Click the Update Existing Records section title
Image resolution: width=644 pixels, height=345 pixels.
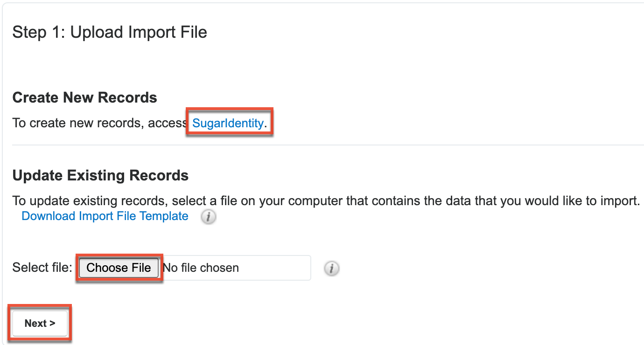[x=100, y=175]
